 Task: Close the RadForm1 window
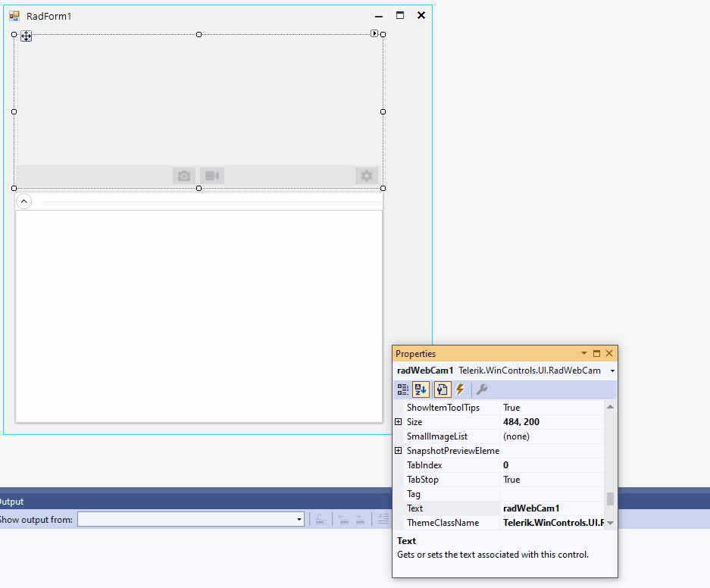421,15
